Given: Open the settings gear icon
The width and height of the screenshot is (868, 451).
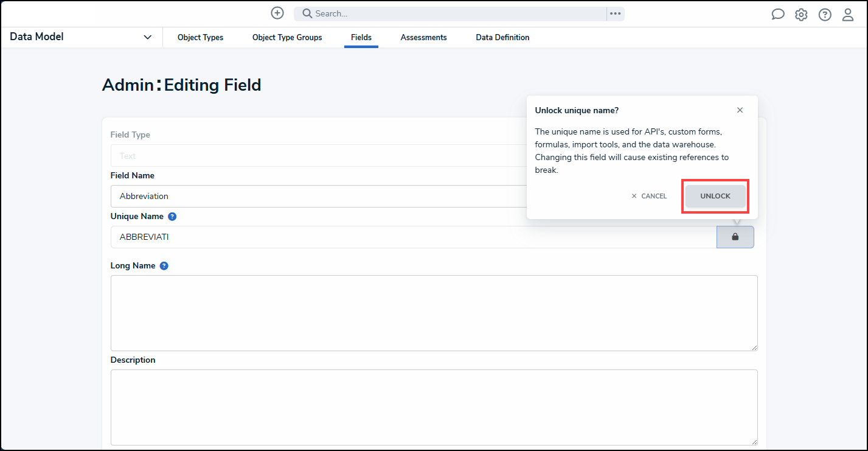Looking at the screenshot, I should pyautogui.click(x=801, y=15).
